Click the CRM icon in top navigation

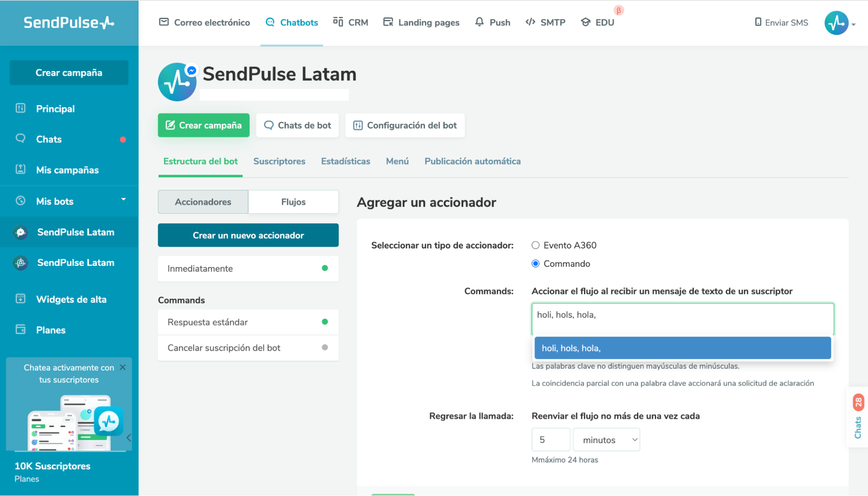(x=338, y=22)
